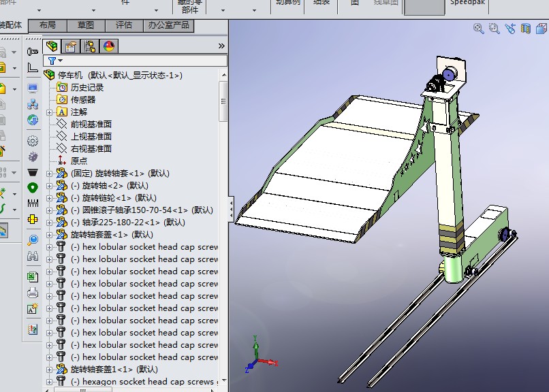
Task: Expand the (固定) 旋转轴套<1> component
Action: [x=49, y=174]
